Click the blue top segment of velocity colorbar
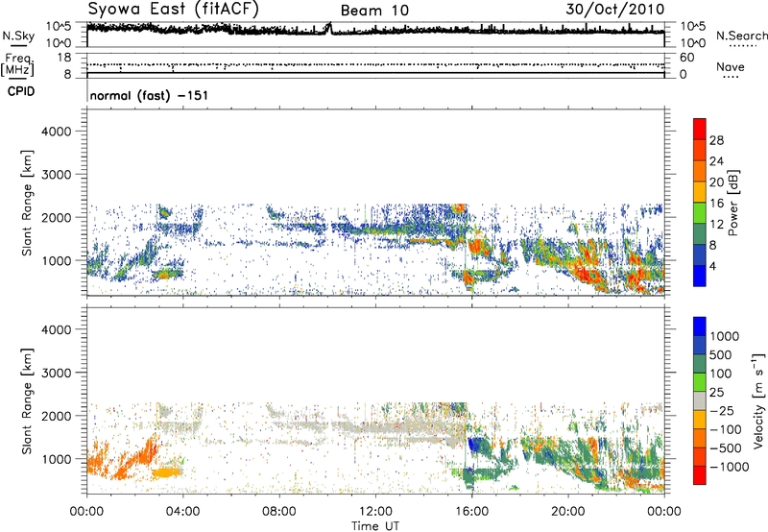 point(700,326)
